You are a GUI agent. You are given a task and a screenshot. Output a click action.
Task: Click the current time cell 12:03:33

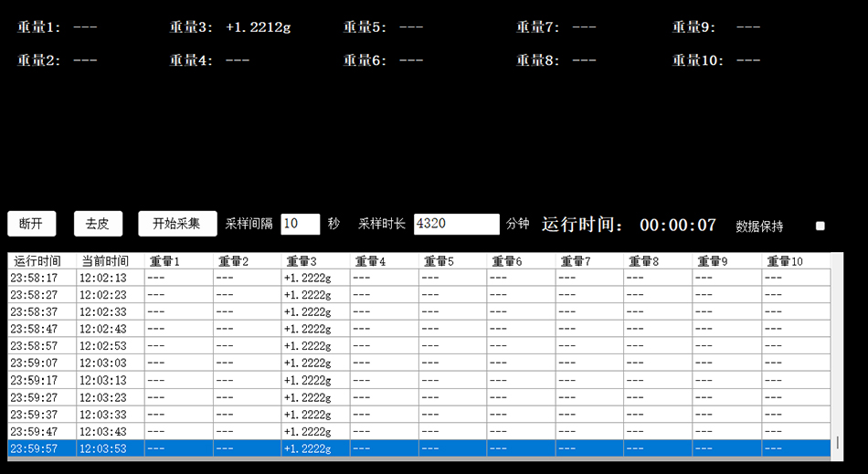(111, 415)
